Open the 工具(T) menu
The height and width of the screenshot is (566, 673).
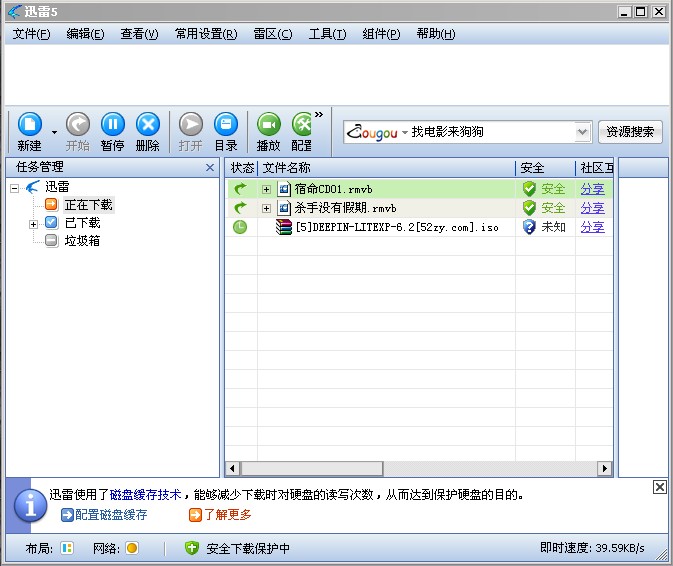(x=327, y=33)
